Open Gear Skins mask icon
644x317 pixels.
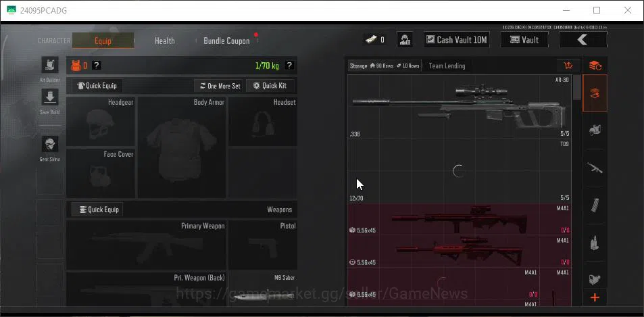(50, 144)
